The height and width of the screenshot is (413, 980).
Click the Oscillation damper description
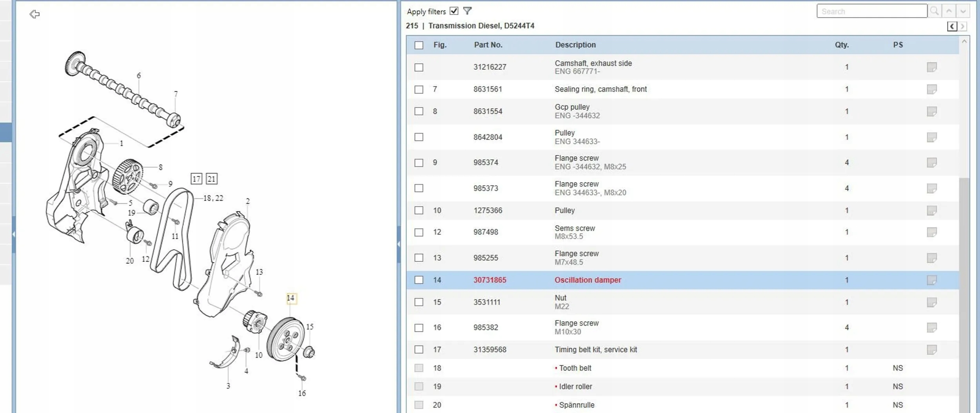coord(588,280)
